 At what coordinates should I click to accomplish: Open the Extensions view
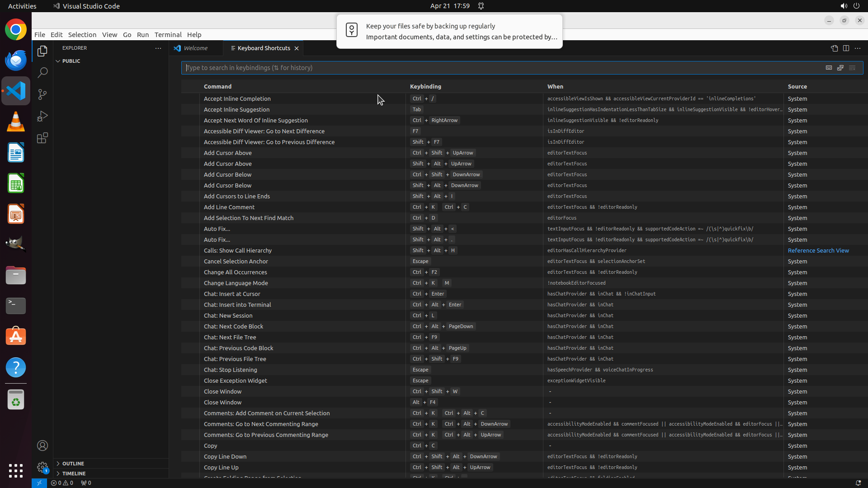click(42, 138)
